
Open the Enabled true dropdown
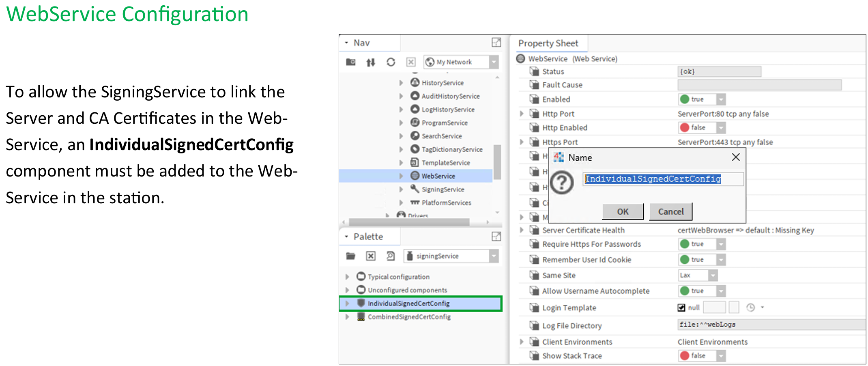721,99
